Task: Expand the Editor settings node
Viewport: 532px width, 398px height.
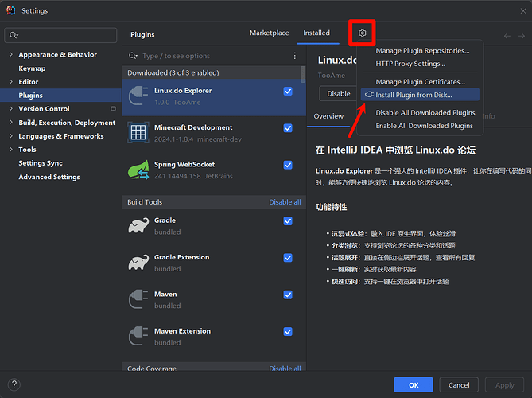Action: [11, 82]
